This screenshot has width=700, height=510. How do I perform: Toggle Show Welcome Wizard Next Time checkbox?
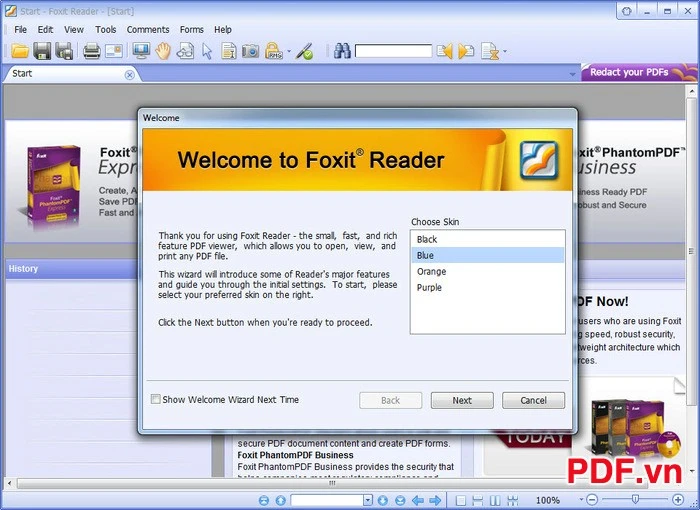click(155, 399)
